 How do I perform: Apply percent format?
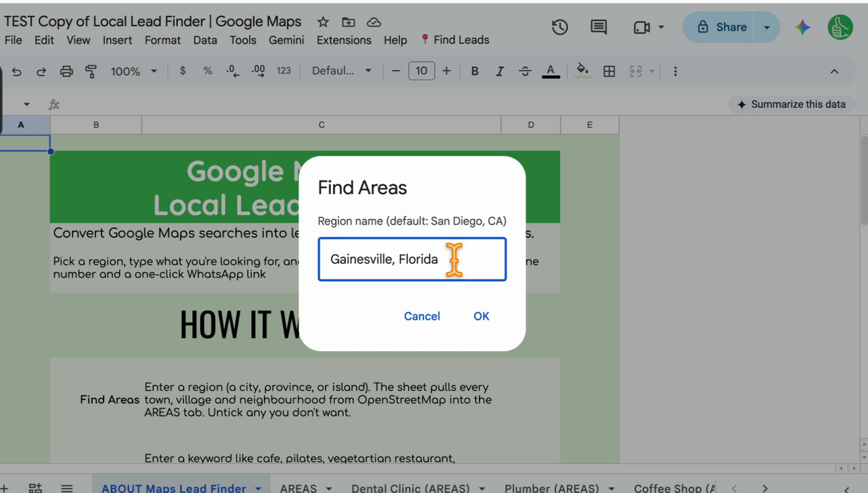click(x=208, y=71)
